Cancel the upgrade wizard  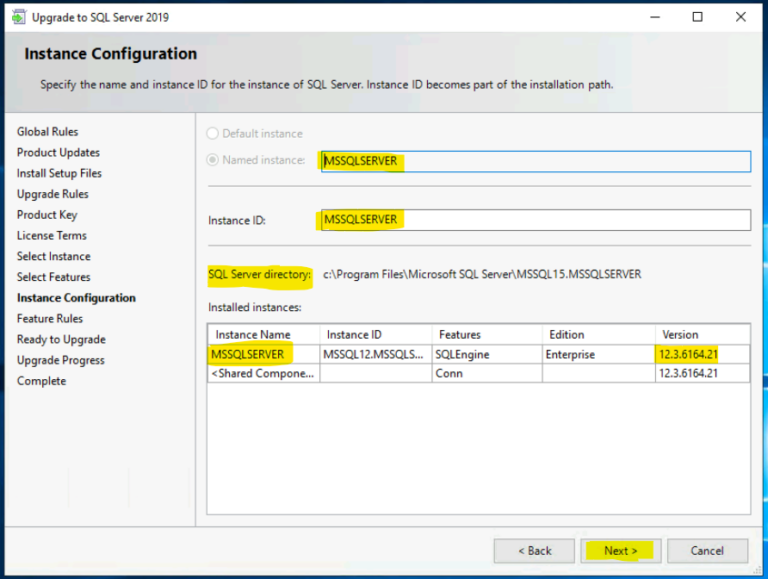pyautogui.click(x=707, y=551)
